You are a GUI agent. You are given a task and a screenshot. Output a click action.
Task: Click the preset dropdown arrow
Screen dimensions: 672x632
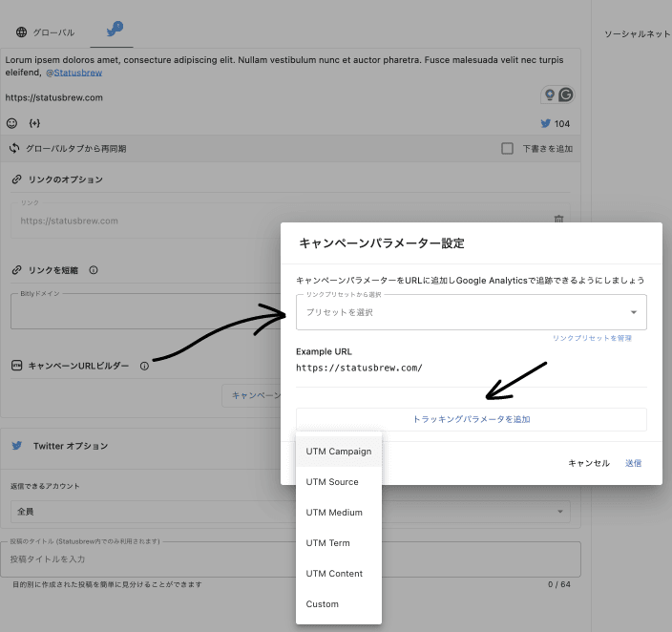point(634,312)
